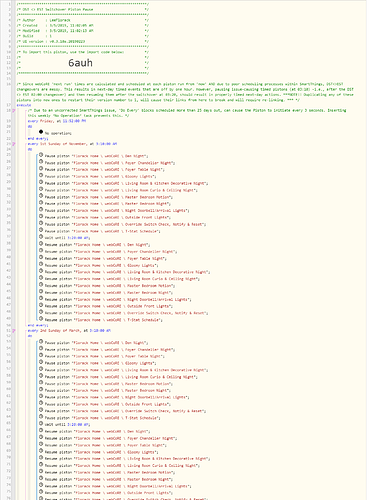Click icon before Resume T-Stat Schedule in November block
This screenshot has height=500, width=369.
point(41,319)
